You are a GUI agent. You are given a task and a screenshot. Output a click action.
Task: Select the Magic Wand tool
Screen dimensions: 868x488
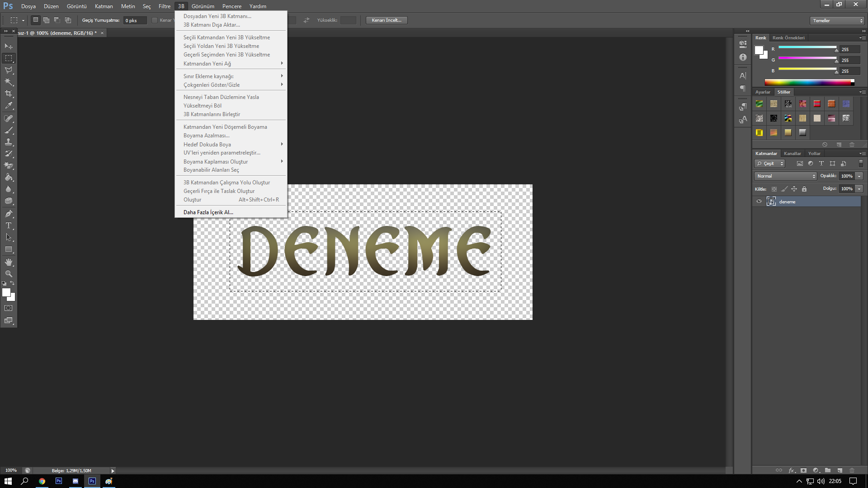click(9, 82)
